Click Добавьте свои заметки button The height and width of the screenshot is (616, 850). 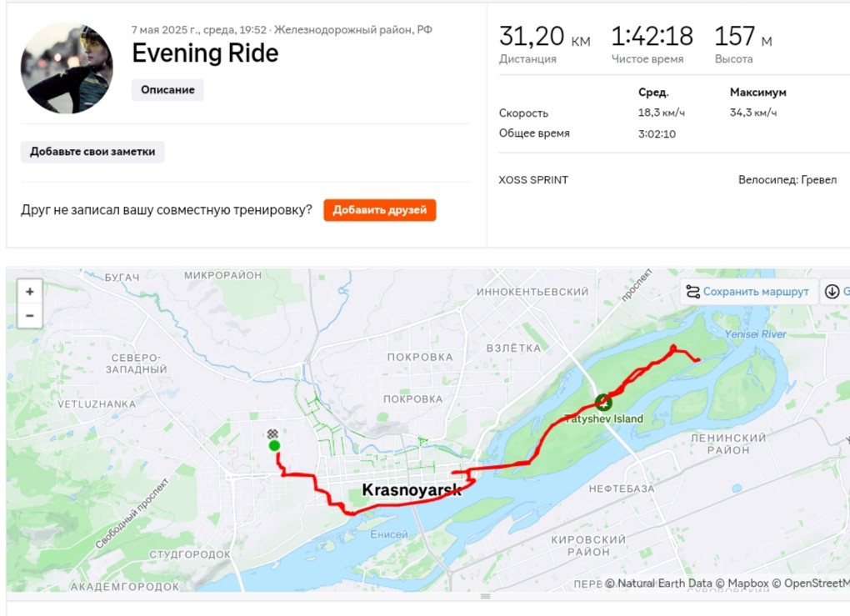(92, 152)
